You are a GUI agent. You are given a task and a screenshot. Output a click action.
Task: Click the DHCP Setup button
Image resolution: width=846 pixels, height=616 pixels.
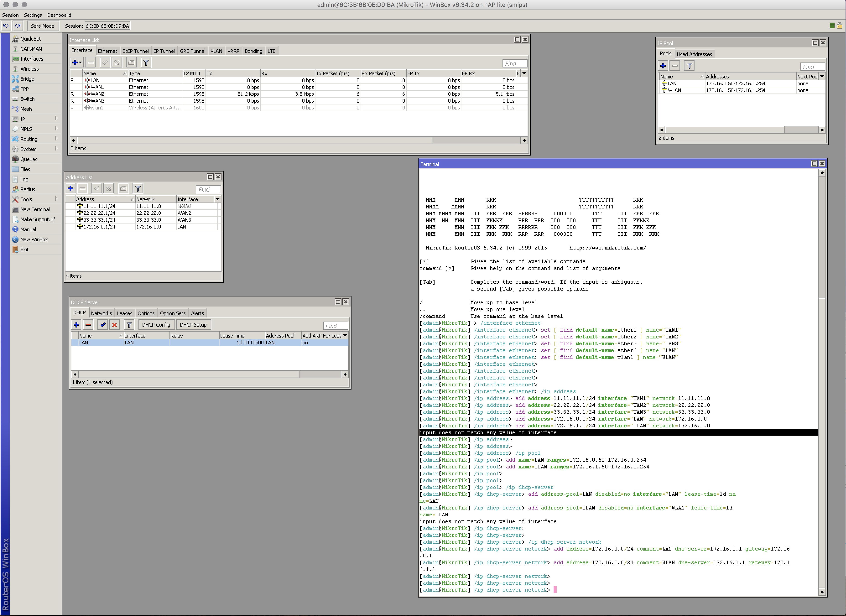[193, 325]
